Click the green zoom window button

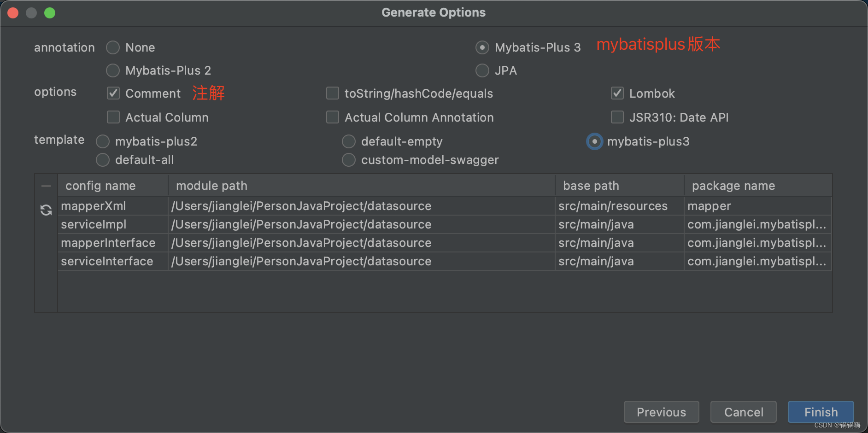pos(50,13)
